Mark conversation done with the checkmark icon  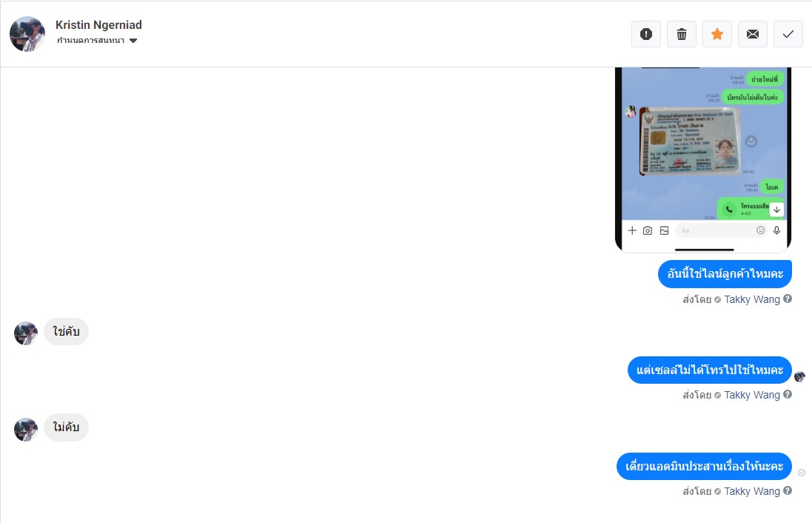[788, 34]
